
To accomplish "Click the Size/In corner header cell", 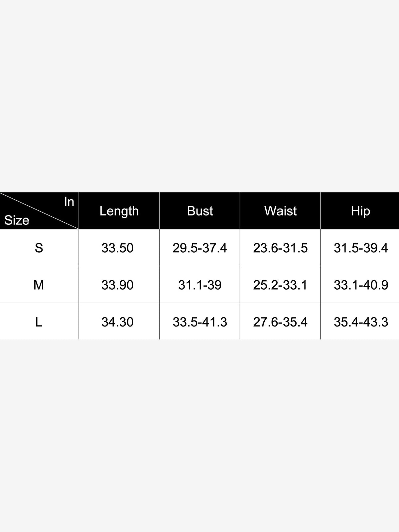I will pos(39,211).
